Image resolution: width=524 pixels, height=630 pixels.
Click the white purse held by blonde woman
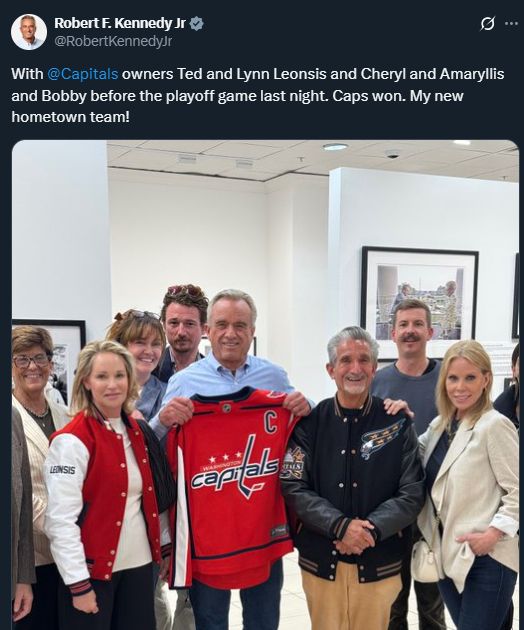pyautogui.click(x=426, y=561)
